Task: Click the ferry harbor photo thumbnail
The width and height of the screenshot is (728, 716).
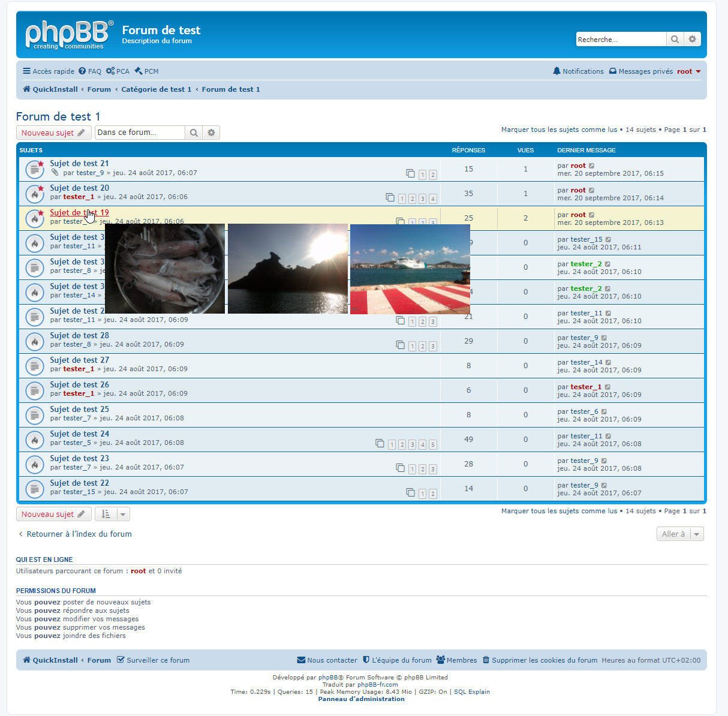Action: click(x=410, y=269)
